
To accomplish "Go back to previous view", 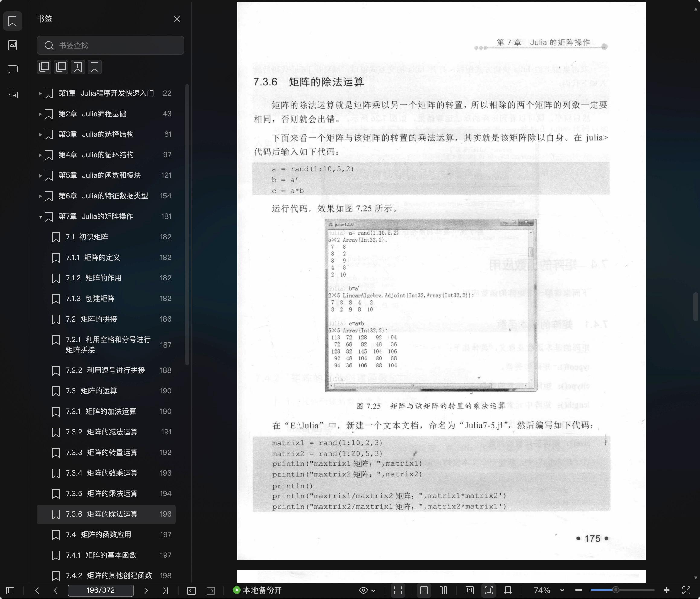I will (191, 591).
